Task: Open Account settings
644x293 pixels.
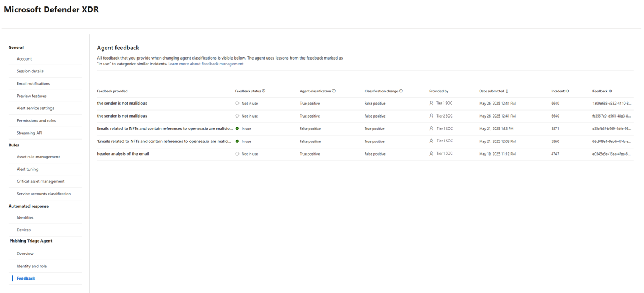Action: tap(24, 59)
